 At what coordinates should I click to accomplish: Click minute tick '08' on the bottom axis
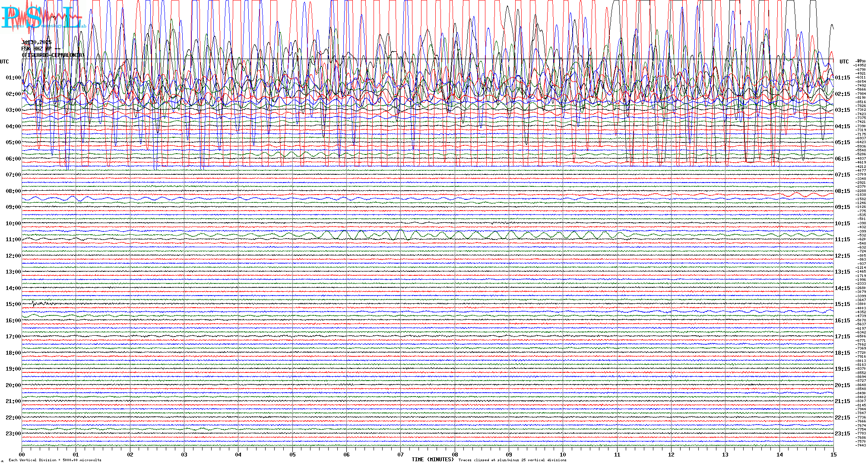[455, 454]
